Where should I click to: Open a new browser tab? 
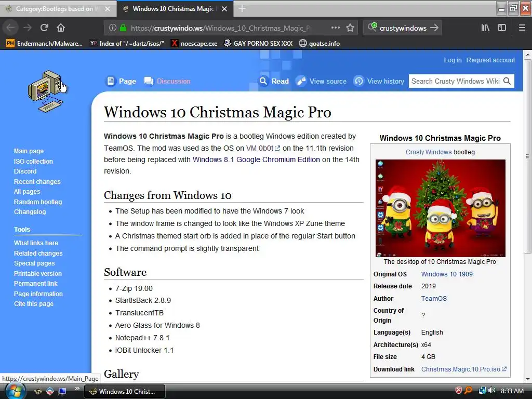pos(242,8)
